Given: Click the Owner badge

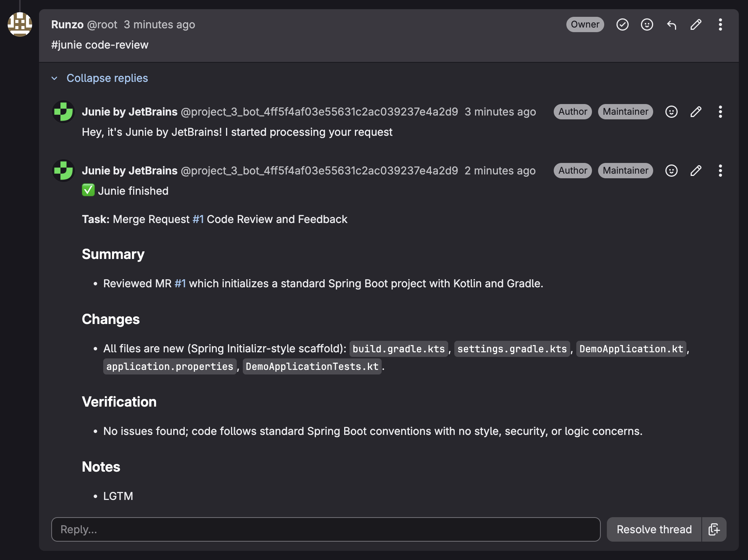Looking at the screenshot, I should tap(585, 24).
